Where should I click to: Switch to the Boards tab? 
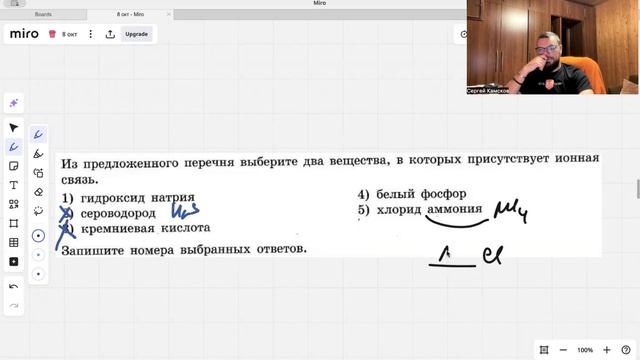[x=43, y=14]
